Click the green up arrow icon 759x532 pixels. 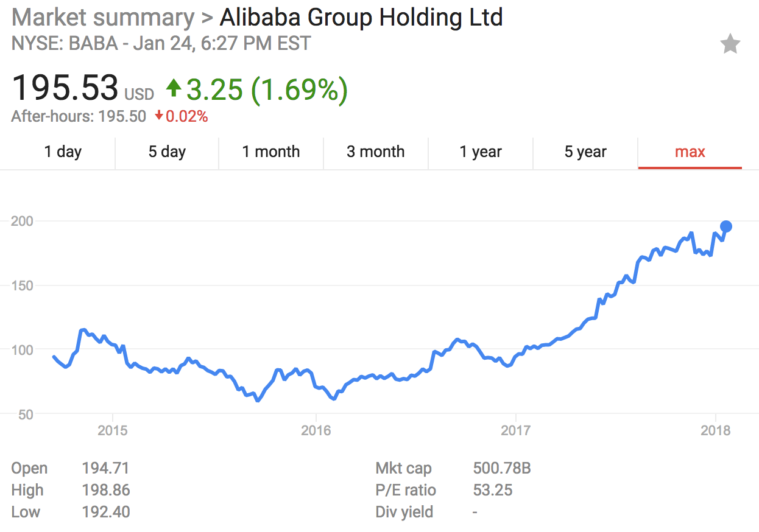[174, 89]
